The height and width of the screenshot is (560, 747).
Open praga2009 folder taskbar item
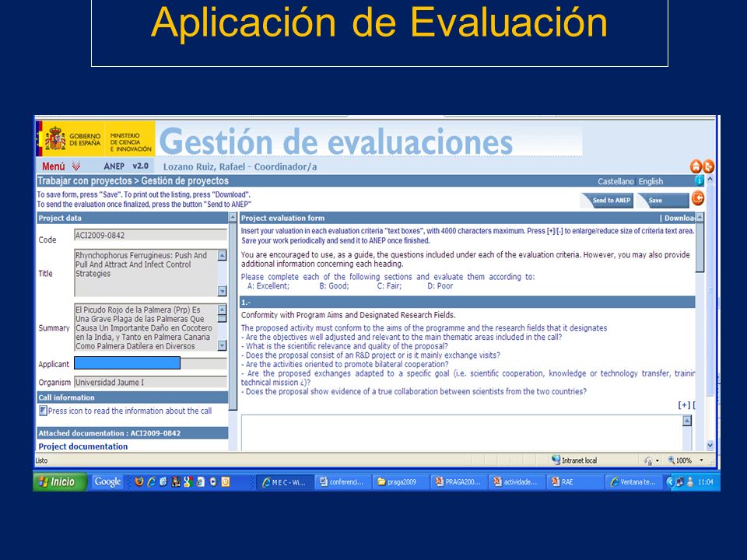click(x=400, y=482)
